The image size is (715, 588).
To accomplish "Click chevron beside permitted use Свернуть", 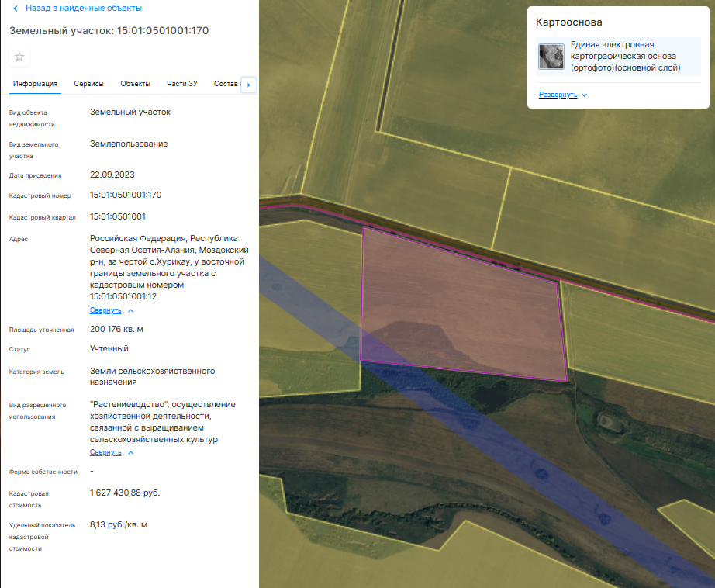I will [131, 452].
